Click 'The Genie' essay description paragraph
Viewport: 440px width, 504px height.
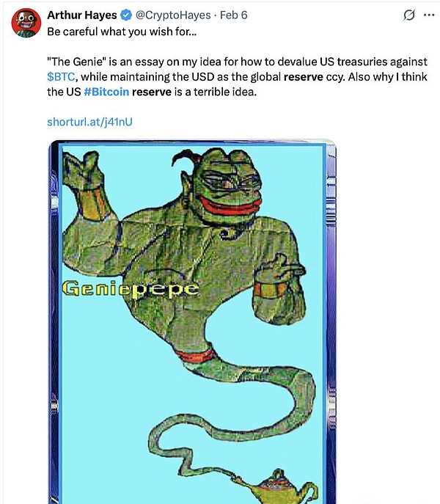pos(237,77)
